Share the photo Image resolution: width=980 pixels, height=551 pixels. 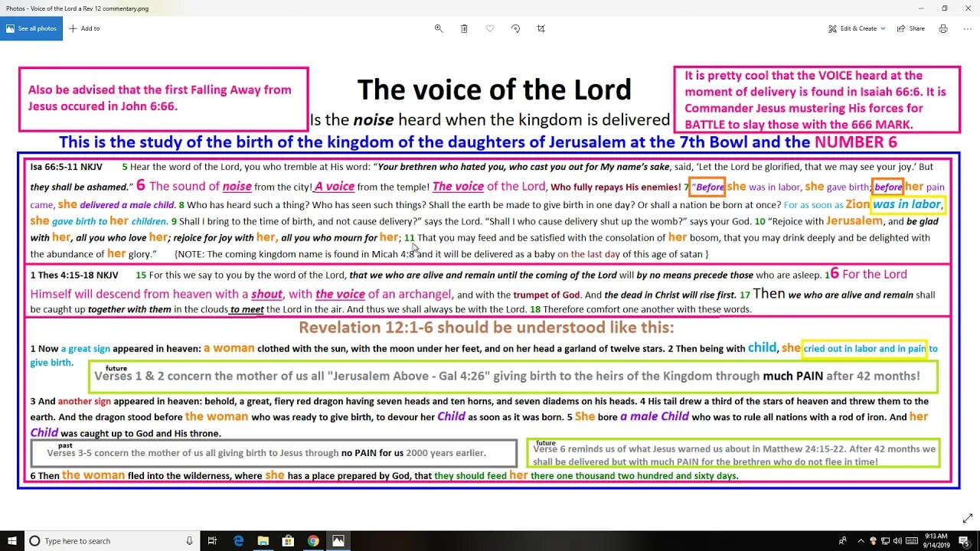tap(911, 28)
